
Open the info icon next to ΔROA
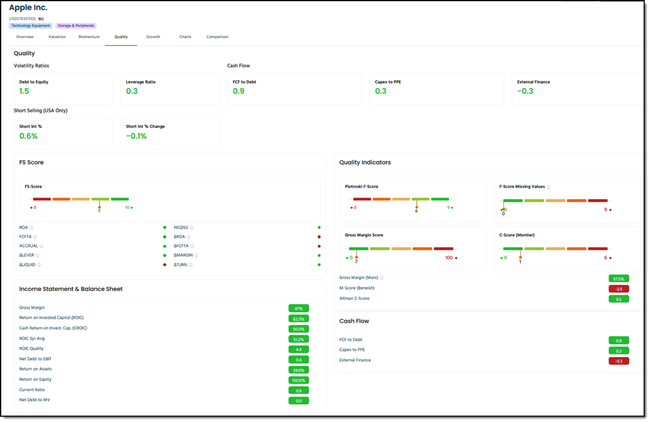189,237
